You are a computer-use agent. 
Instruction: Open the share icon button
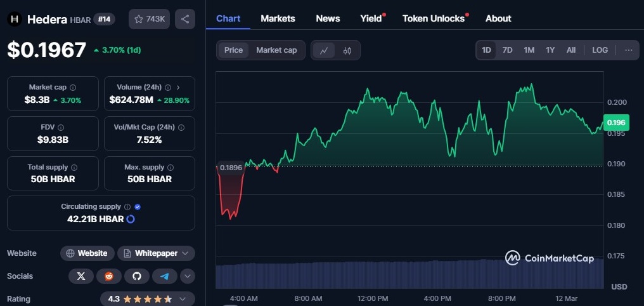[x=185, y=19]
